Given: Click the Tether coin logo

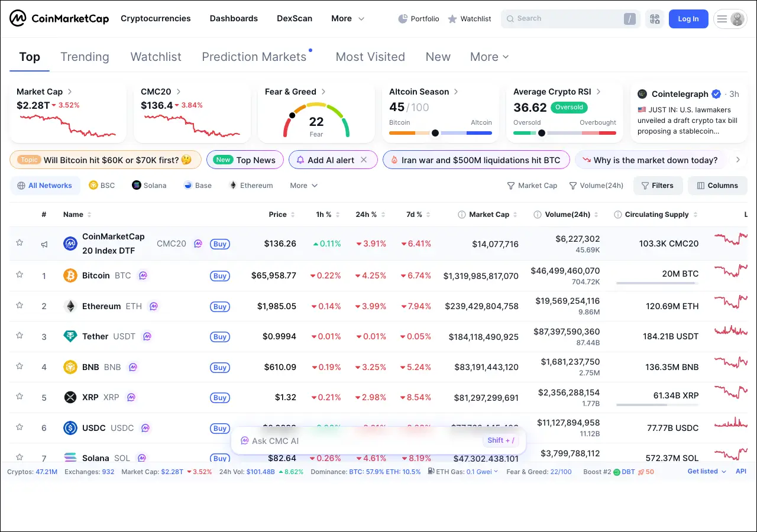Looking at the screenshot, I should coord(70,336).
